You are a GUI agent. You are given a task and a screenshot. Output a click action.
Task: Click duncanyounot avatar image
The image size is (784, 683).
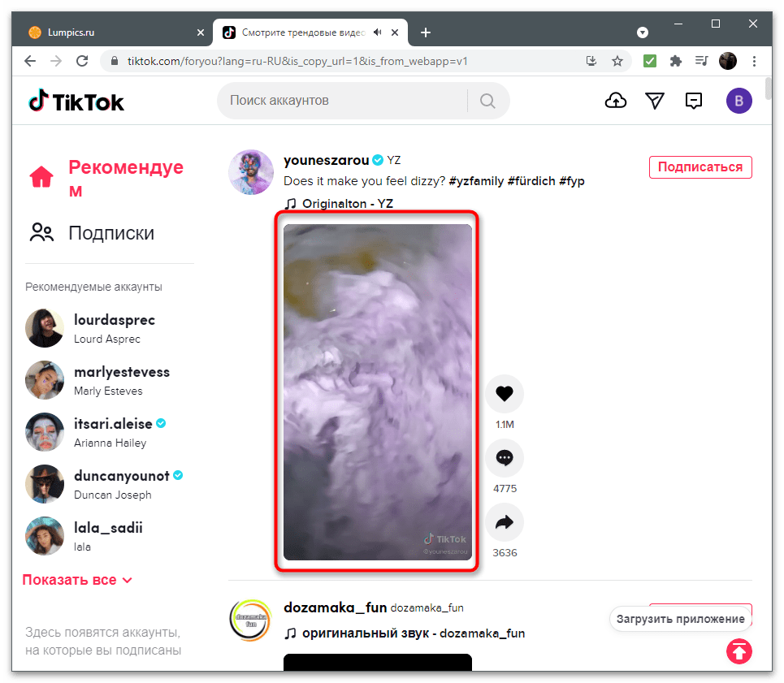coord(45,484)
